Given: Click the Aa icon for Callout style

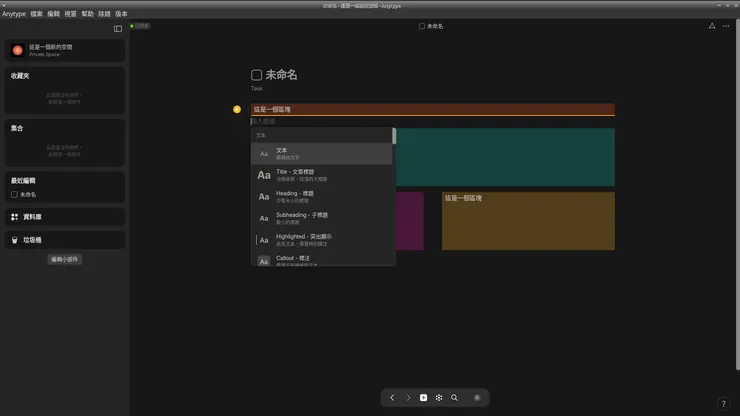Looking at the screenshot, I should point(264,261).
